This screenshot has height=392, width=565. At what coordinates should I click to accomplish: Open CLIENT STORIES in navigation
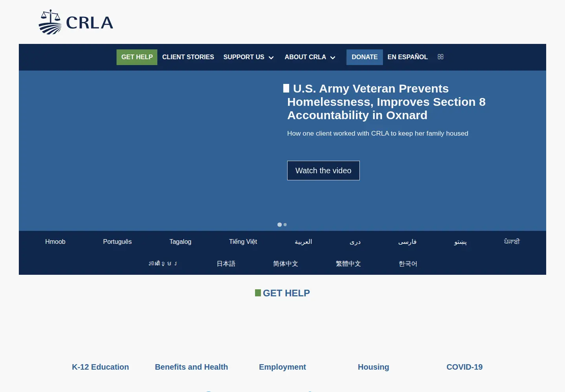click(188, 57)
